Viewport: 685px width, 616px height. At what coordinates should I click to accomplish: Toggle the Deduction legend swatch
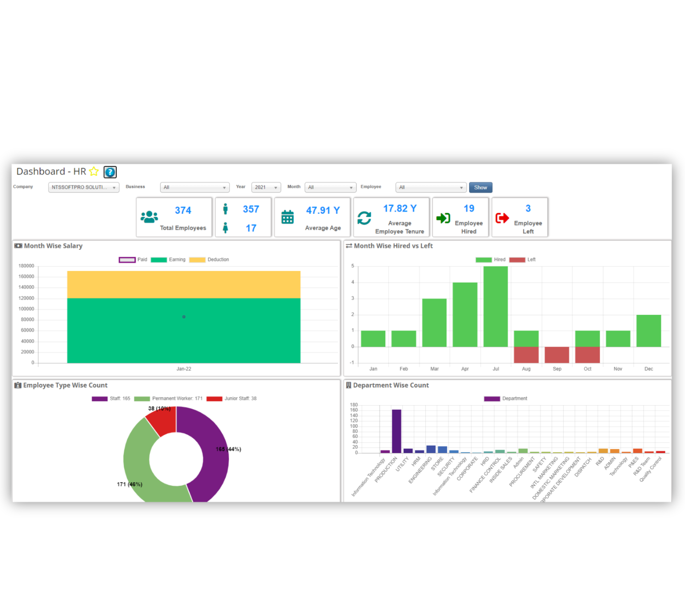coord(197,260)
